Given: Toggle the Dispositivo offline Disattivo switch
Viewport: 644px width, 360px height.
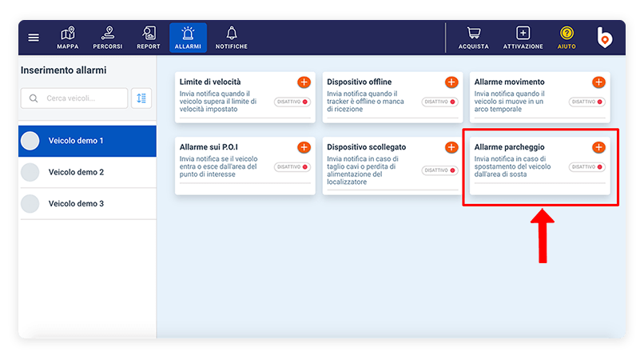Looking at the screenshot, I should pos(439,102).
